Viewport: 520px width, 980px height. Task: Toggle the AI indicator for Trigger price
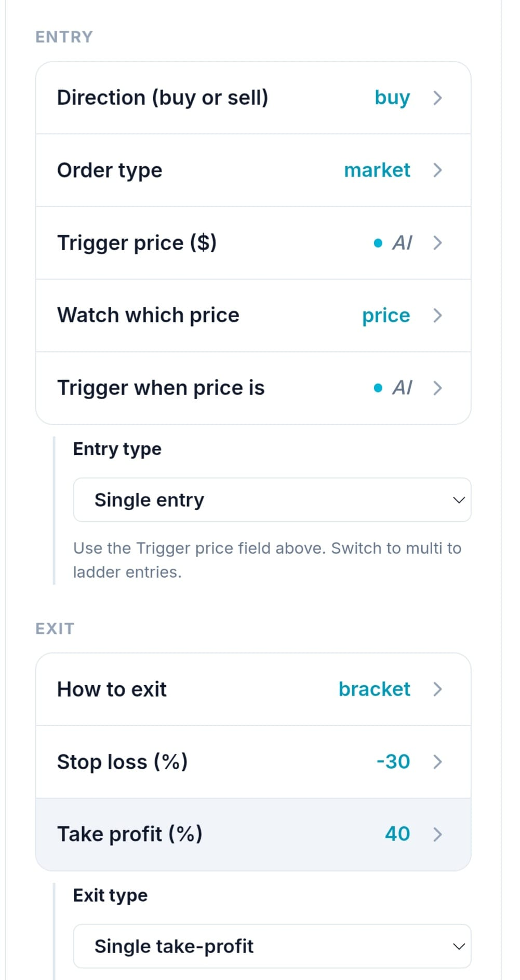[x=393, y=243]
